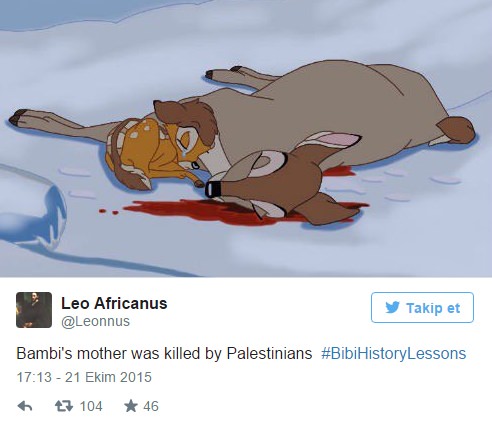492x421 pixels.
Task: View the 46 favorites count
Action: pyautogui.click(x=151, y=406)
